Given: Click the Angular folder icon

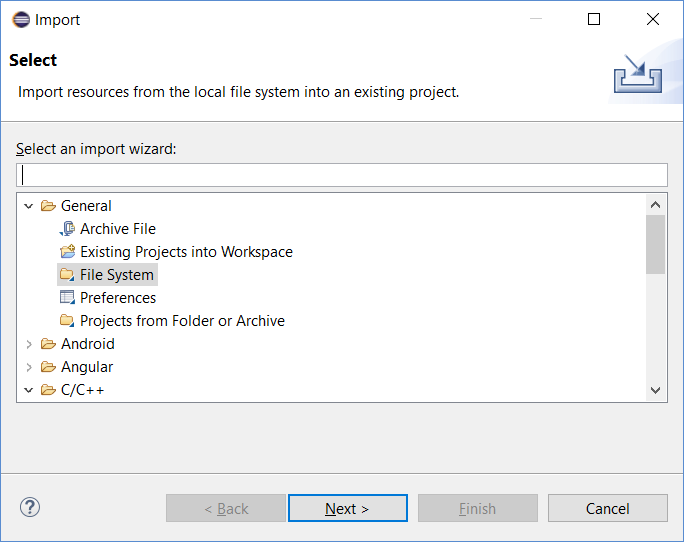Looking at the screenshot, I should [x=48, y=367].
